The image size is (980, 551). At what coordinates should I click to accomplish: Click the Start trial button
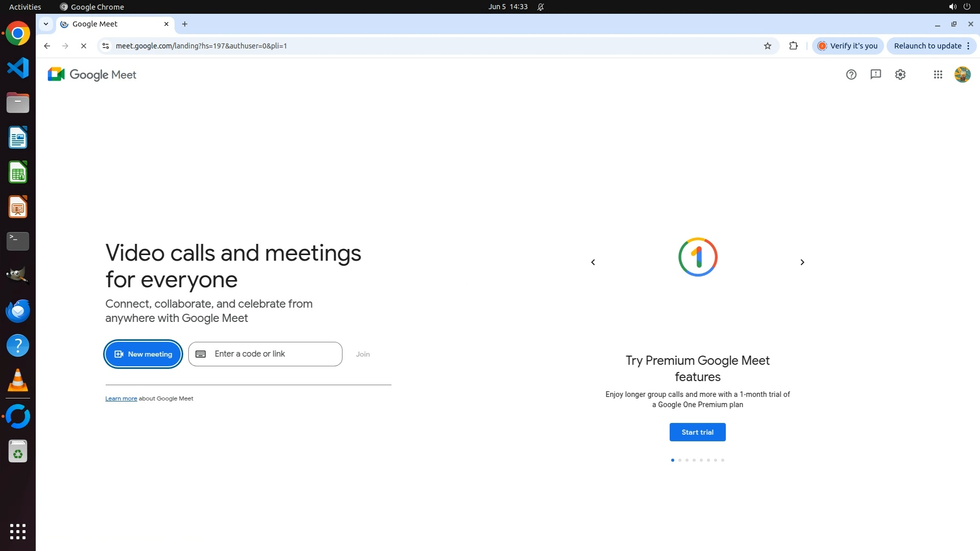[x=697, y=432]
